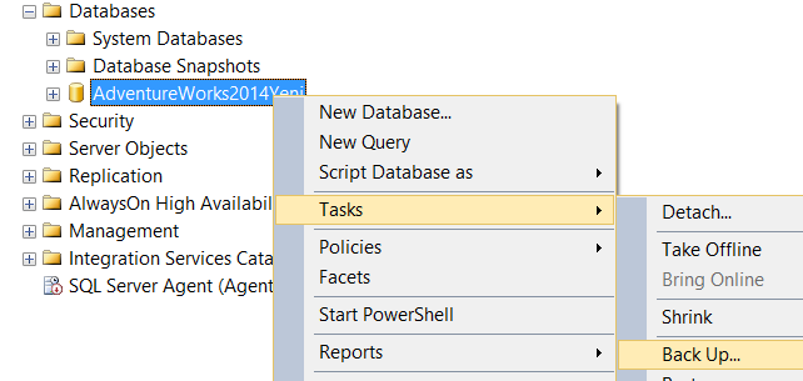
Task: Select Start PowerShell menu entry
Action: (x=446, y=314)
